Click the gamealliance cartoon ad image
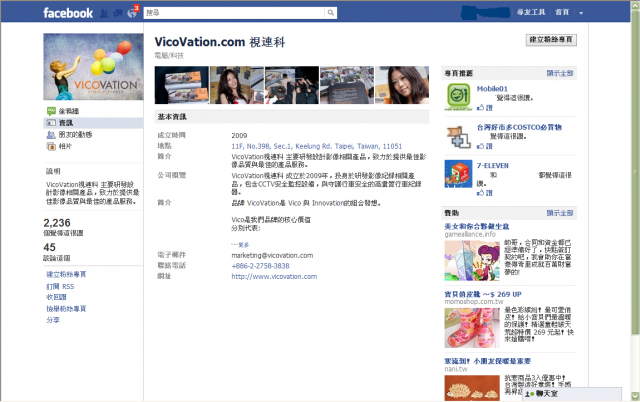The width and height of the screenshot is (640, 402). click(472, 261)
